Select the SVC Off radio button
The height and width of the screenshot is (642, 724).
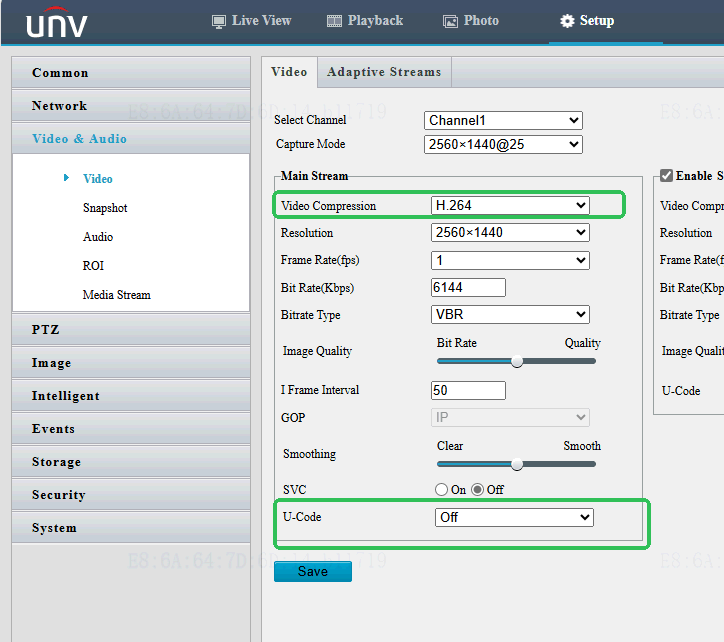pos(477,490)
